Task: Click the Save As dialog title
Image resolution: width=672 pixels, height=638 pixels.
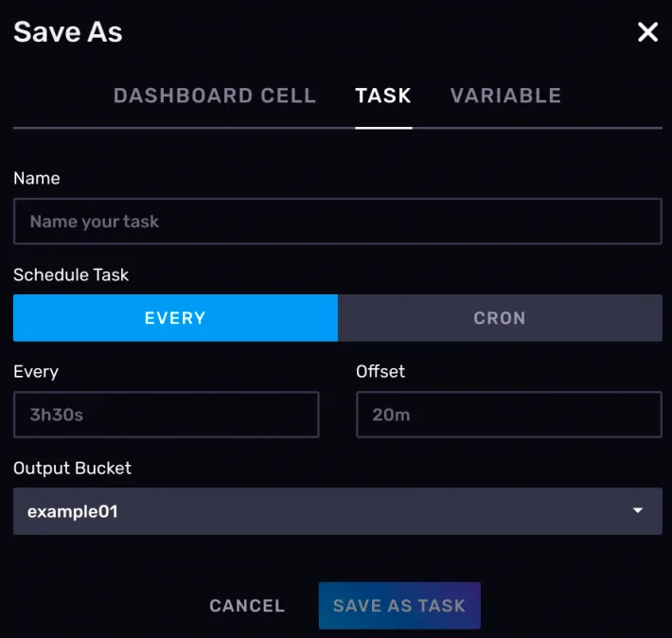Action: (68, 32)
